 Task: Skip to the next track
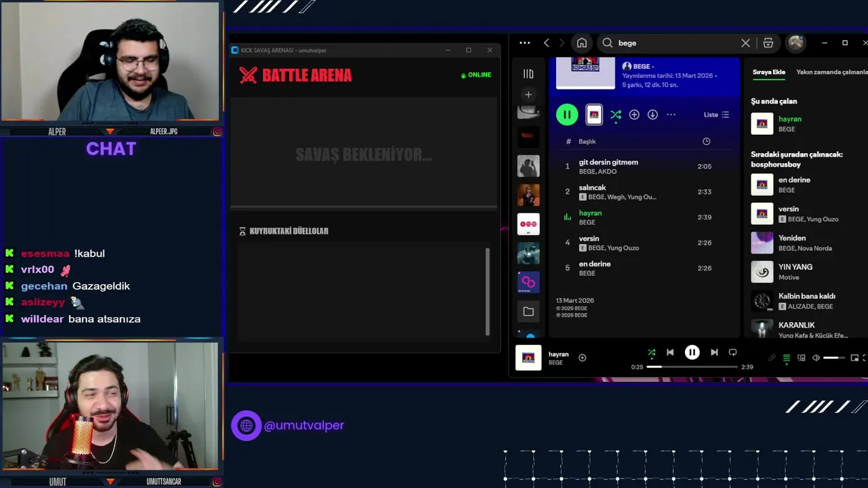pyautogui.click(x=714, y=352)
